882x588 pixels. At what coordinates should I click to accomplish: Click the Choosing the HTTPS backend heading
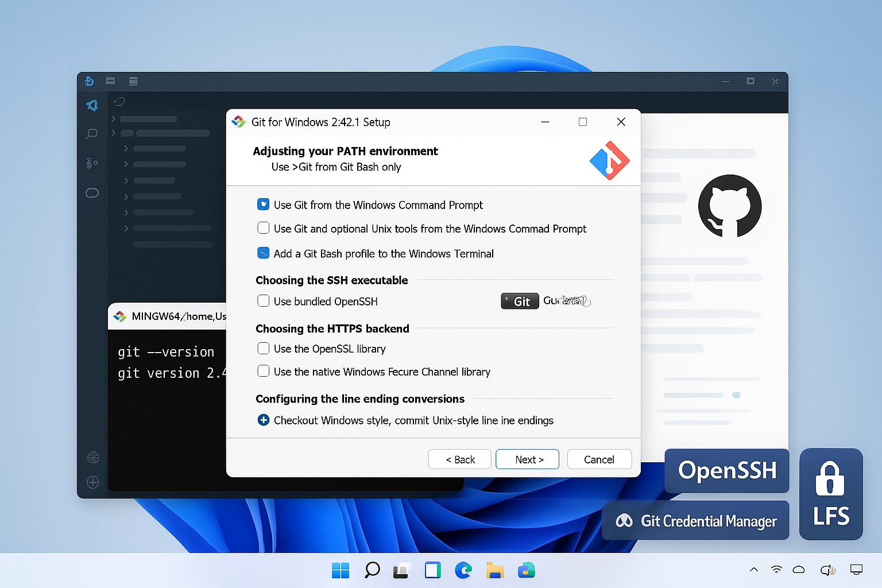coord(332,328)
